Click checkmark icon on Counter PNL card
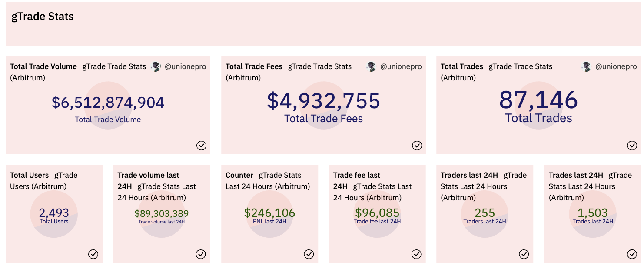Screen dimensions: 644x269 point(309,254)
